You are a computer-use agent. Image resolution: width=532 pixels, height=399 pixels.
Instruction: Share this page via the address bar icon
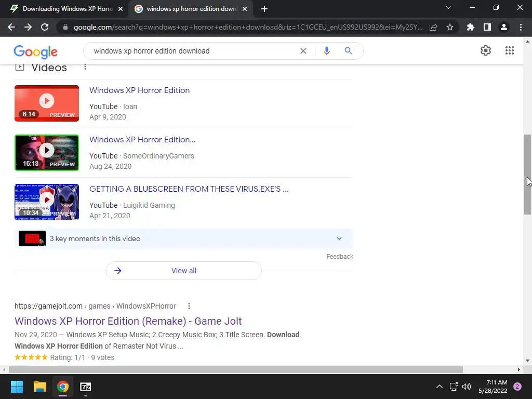pyautogui.click(x=433, y=27)
